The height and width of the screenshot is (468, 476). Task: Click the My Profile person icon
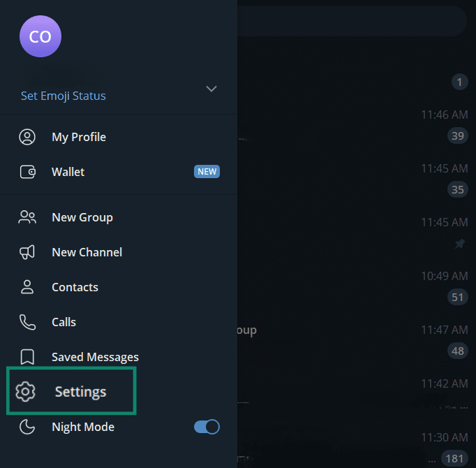click(27, 137)
